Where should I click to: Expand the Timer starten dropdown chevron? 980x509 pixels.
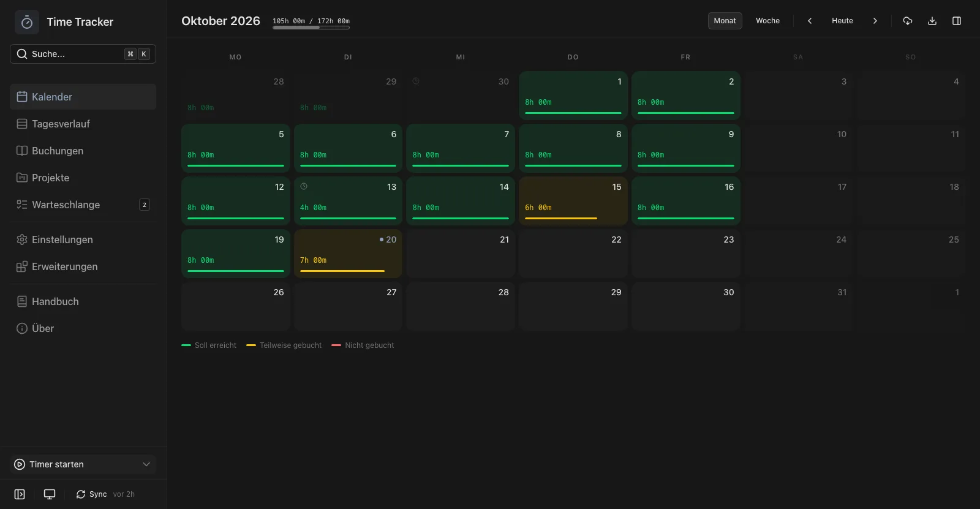[x=146, y=464]
